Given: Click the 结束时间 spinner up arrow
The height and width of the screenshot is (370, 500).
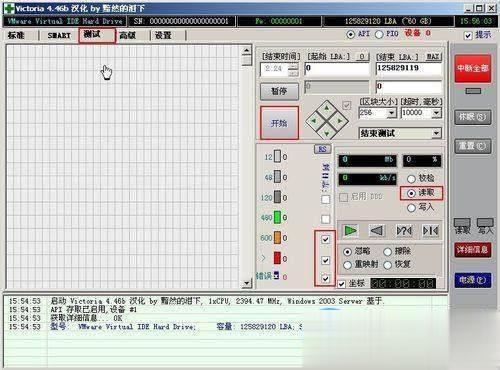Looking at the screenshot, I should 293,66.
